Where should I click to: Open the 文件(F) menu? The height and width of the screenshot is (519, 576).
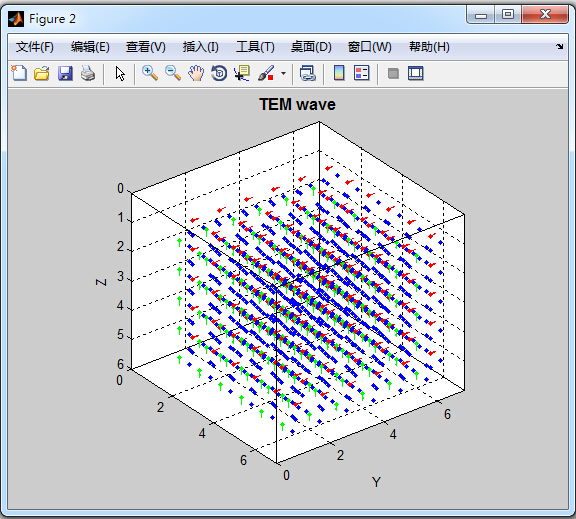point(35,47)
